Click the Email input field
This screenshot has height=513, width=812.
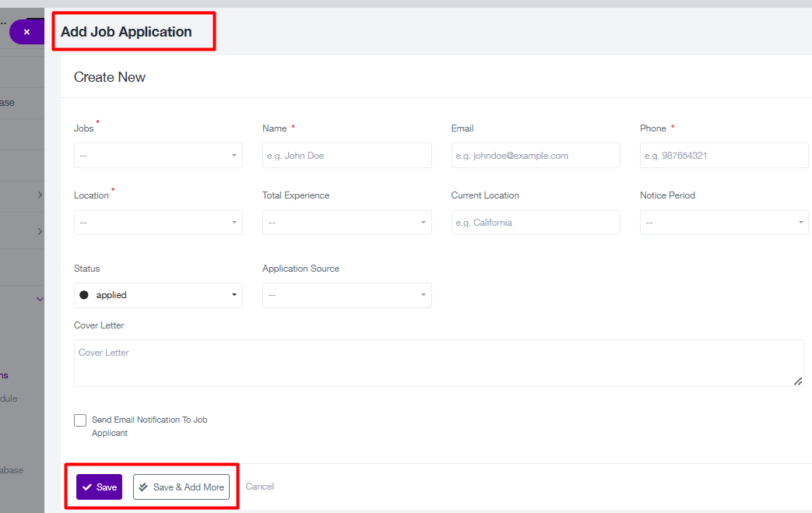click(536, 155)
